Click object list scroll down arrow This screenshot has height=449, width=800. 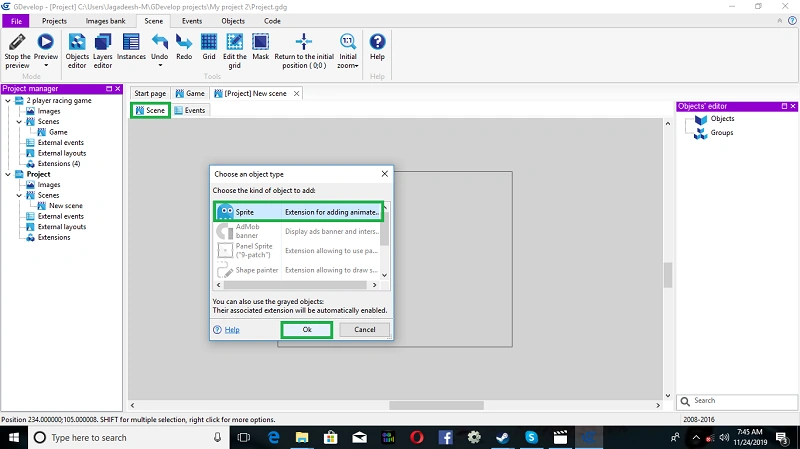(x=385, y=275)
